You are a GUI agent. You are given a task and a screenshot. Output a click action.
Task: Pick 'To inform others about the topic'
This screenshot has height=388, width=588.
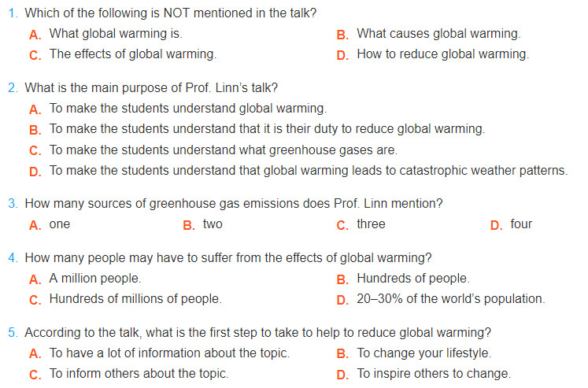(139, 374)
